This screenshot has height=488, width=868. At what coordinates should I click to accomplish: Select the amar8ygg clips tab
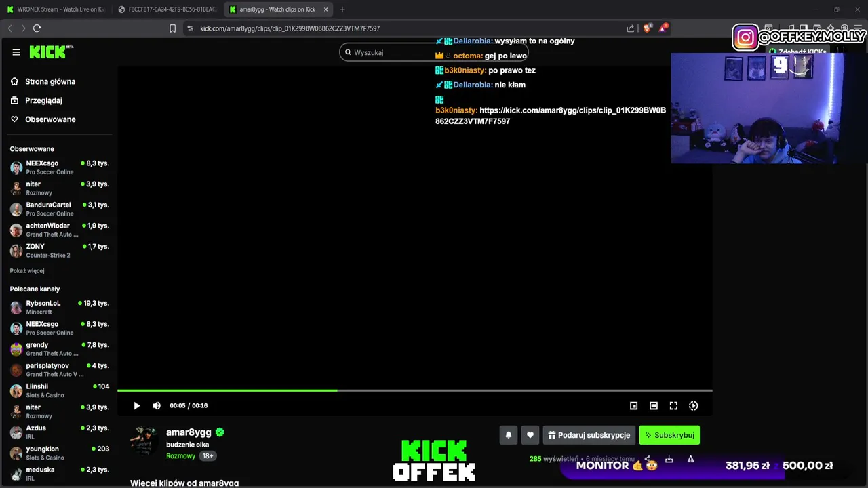click(x=278, y=9)
